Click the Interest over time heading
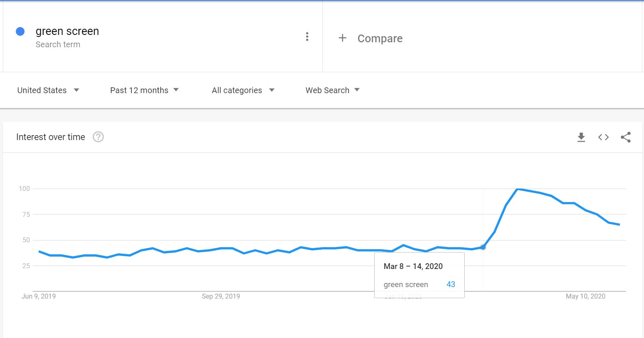Image resolution: width=644 pixels, height=338 pixels. coord(51,137)
